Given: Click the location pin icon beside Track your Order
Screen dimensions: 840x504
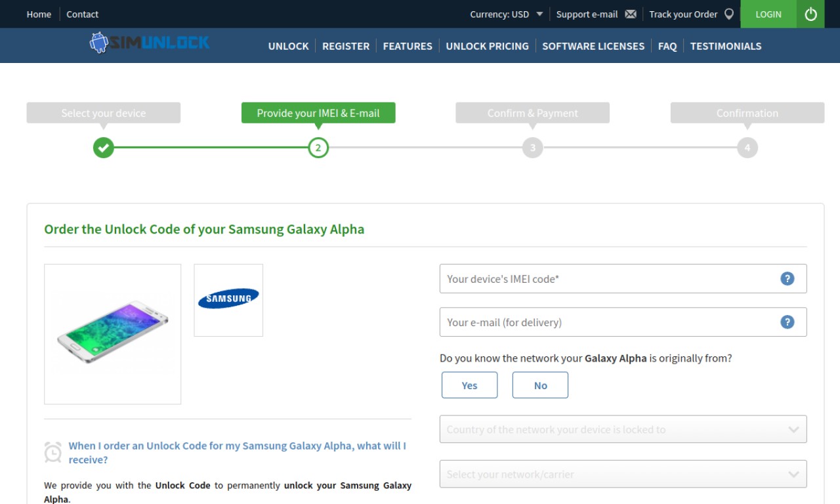Looking at the screenshot, I should click(729, 14).
